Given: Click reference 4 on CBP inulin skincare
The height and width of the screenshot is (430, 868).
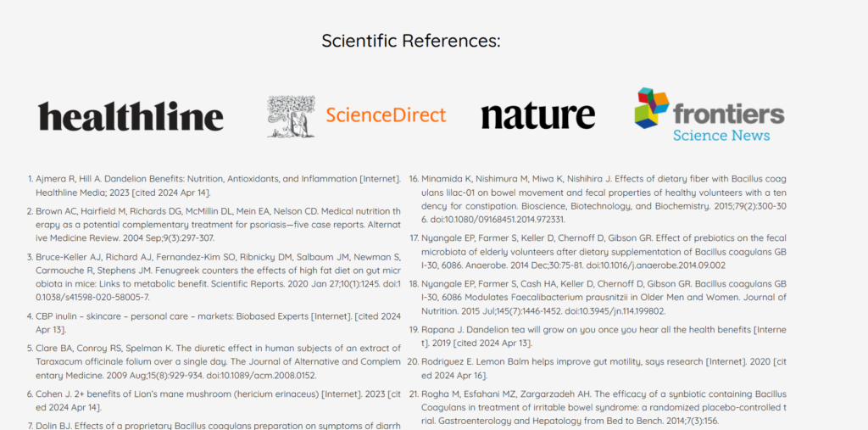Looking at the screenshot, I should tap(214, 323).
